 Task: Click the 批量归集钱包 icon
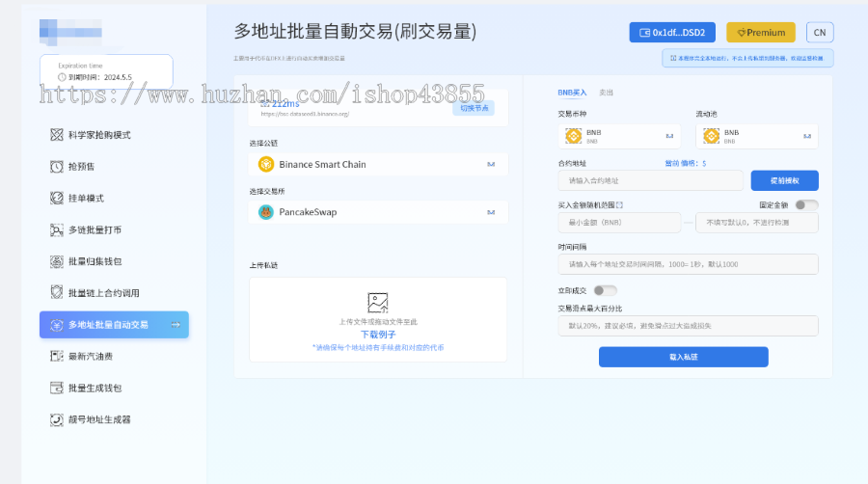[57, 261]
